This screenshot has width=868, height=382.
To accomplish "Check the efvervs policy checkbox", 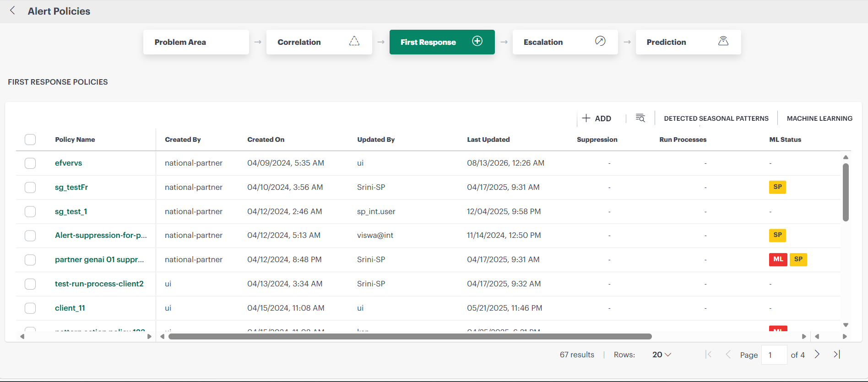I will click(30, 163).
